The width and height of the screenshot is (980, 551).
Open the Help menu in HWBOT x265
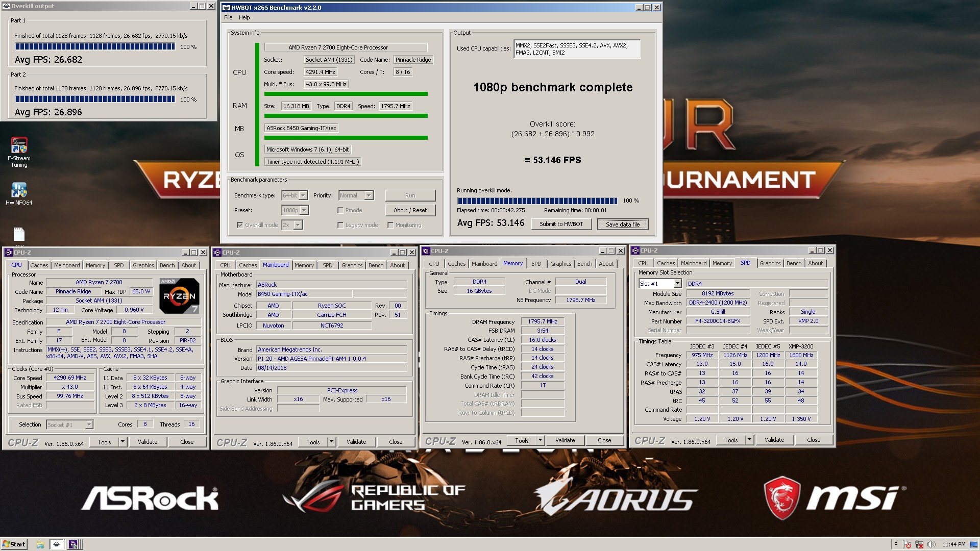tap(244, 17)
